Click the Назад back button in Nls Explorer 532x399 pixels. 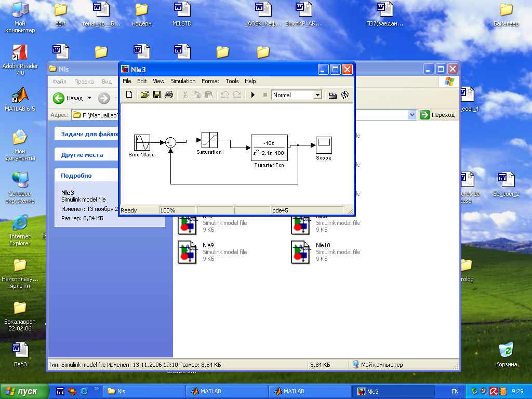68,98
